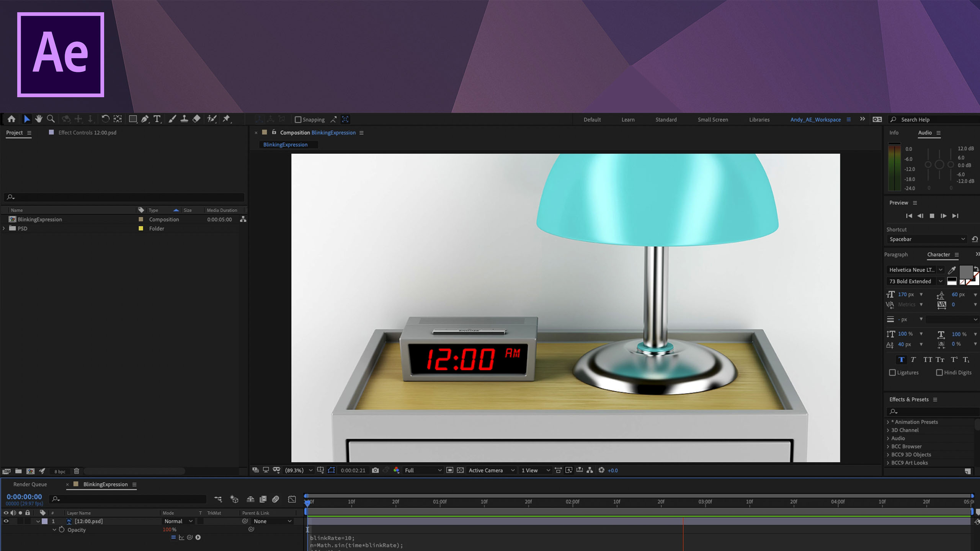This screenshot has width=980, height=551.
Task: Take a snapshot in the Composition panel
Action: [376, 470]
